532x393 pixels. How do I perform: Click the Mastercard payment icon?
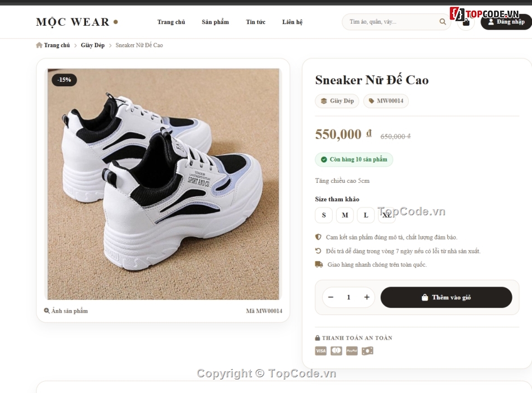(x=336, y=351)
